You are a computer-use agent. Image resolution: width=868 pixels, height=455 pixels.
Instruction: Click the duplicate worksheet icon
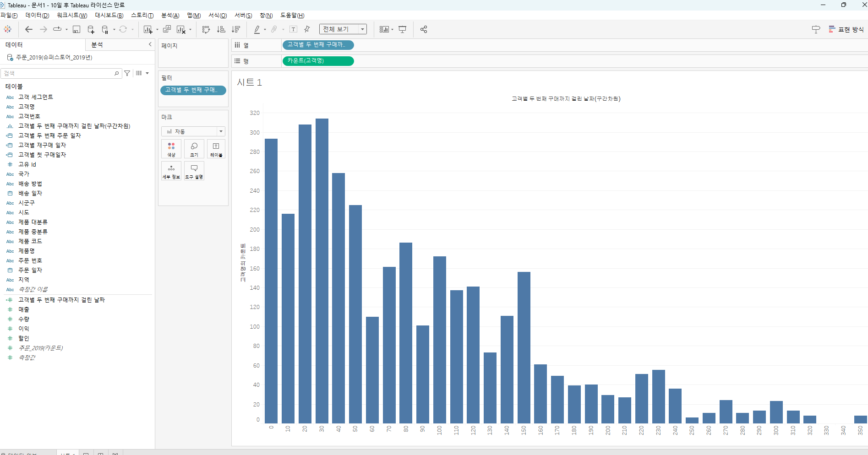pyautogui.click(x=167, y=29)
